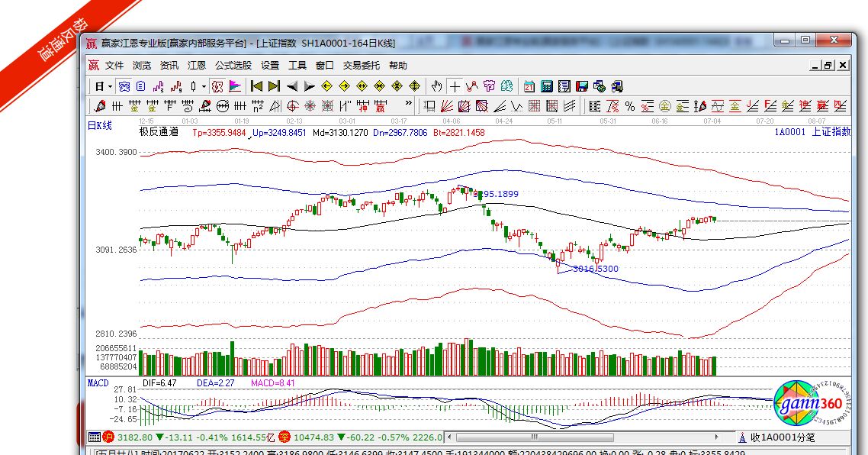Click the horizontal scrollbar right arrow
This screenshot has width=868, height=455.
tap(716, 437)
